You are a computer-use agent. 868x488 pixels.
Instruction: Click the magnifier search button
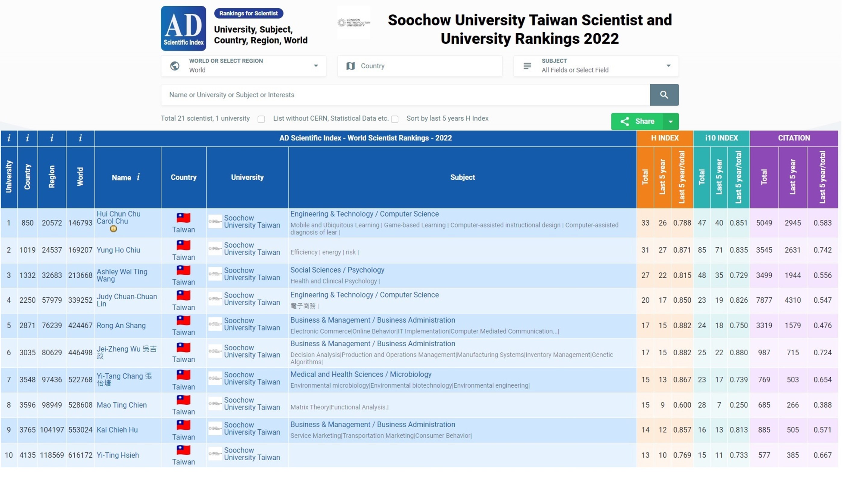[x=664, y=95]
